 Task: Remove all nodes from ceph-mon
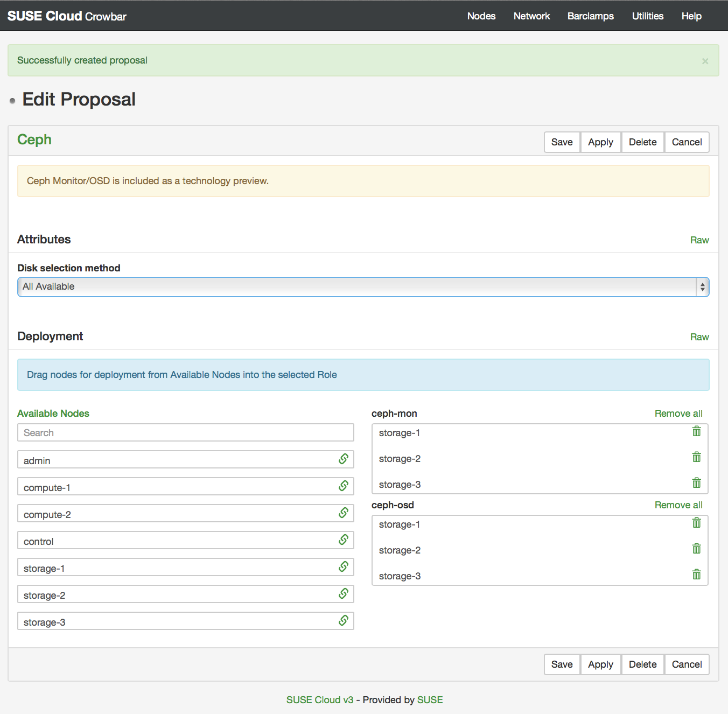click(678, 414)
